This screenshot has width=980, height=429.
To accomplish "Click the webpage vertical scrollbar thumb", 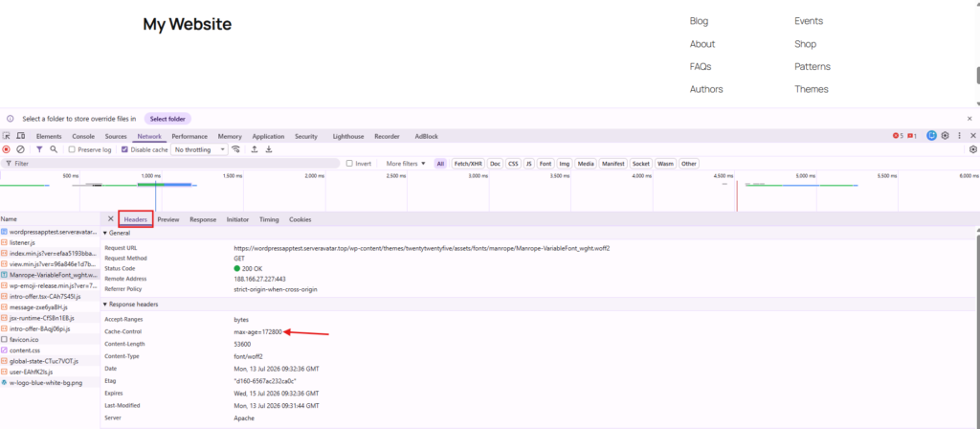I will pos(977,75).
